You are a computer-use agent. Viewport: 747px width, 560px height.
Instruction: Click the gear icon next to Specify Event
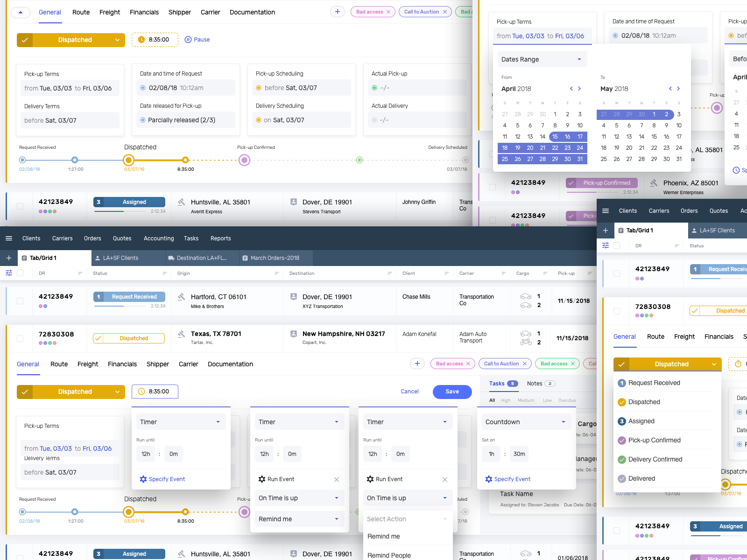tap(143, 479)
